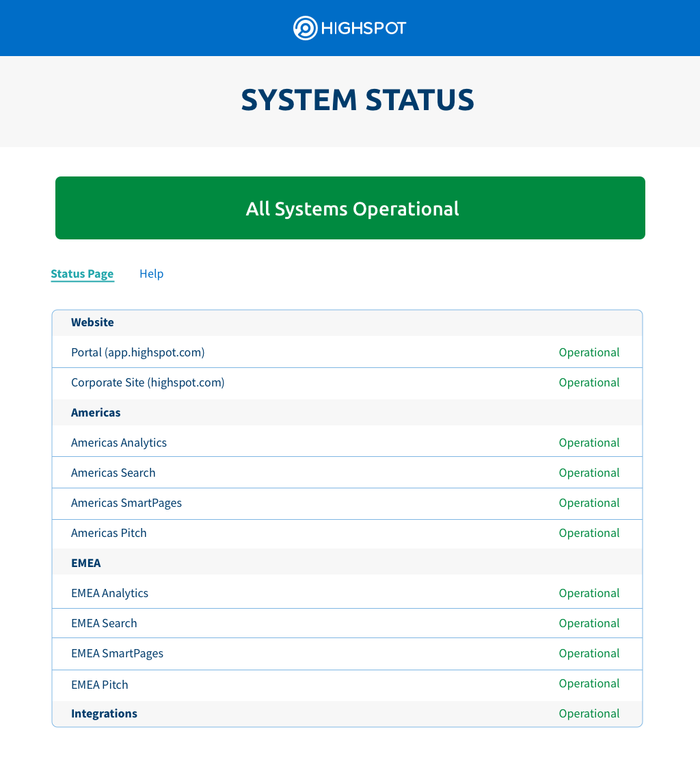Click the Americas SmartPages component
Screen dimensions: 700x764
point(126,503)
